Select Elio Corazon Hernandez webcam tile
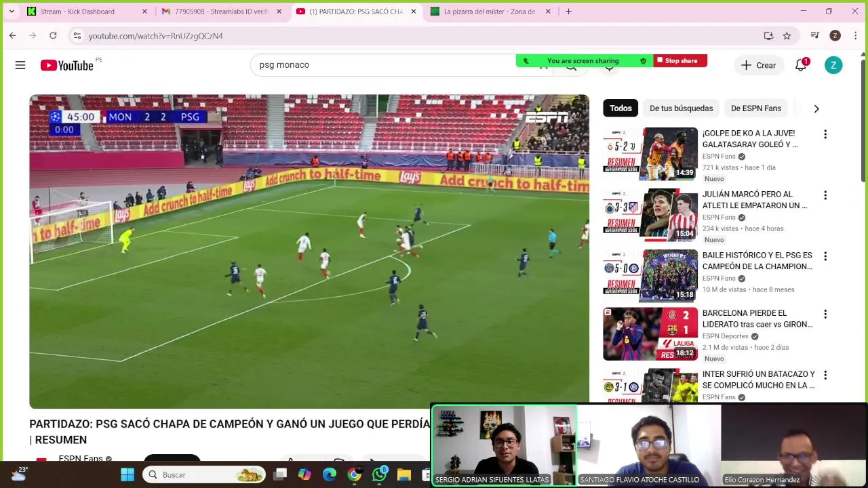Screen dimensions: 868x488 tap(793, 445)
